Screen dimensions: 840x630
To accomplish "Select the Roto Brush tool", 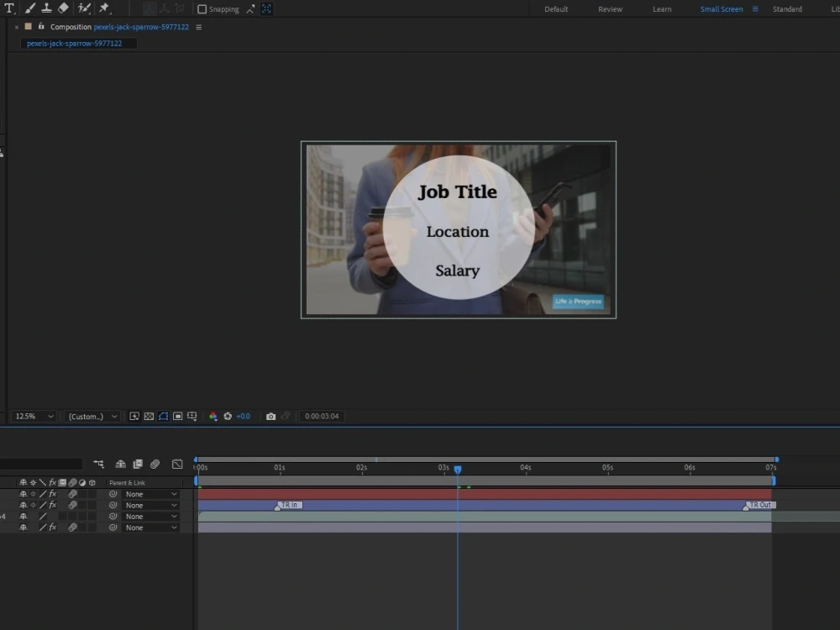I will tap(84, 8).
